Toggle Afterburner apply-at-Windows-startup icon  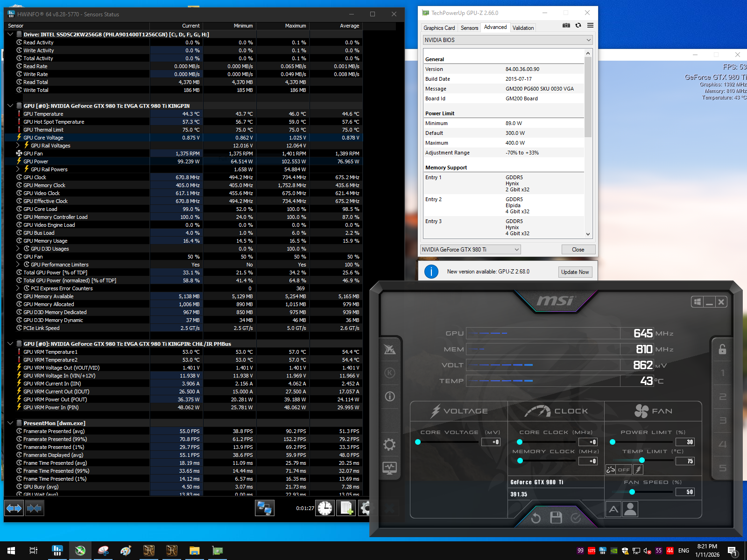point(698,302)
